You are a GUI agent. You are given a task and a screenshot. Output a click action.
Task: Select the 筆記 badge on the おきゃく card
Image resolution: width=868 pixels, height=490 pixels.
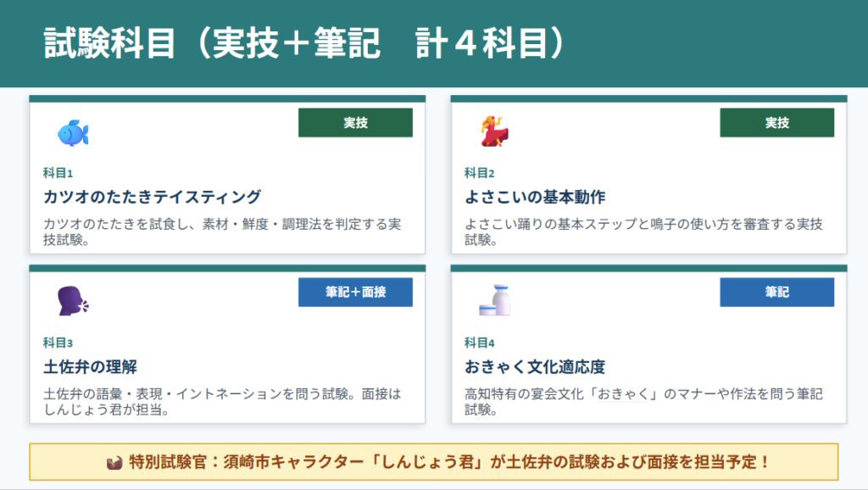[776, 292]
